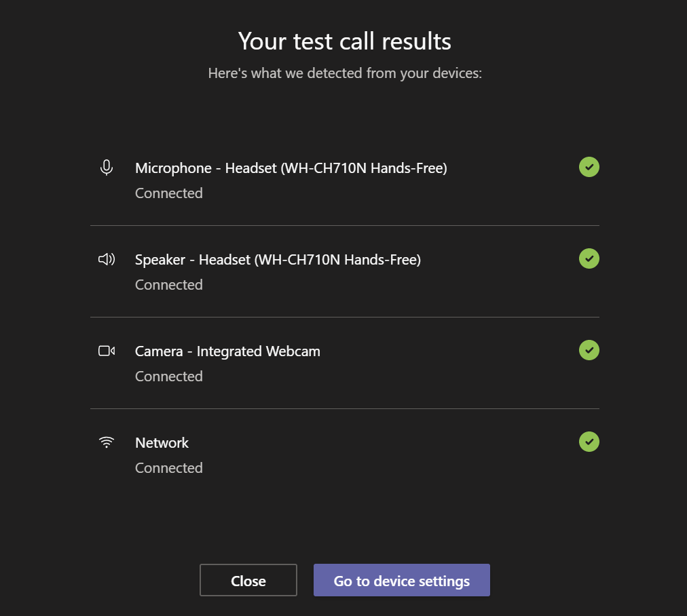Image resolution: width=687 pixels, height=616 pixels.
Task: Select the Speaker headset device row
Action: (277, 259)
